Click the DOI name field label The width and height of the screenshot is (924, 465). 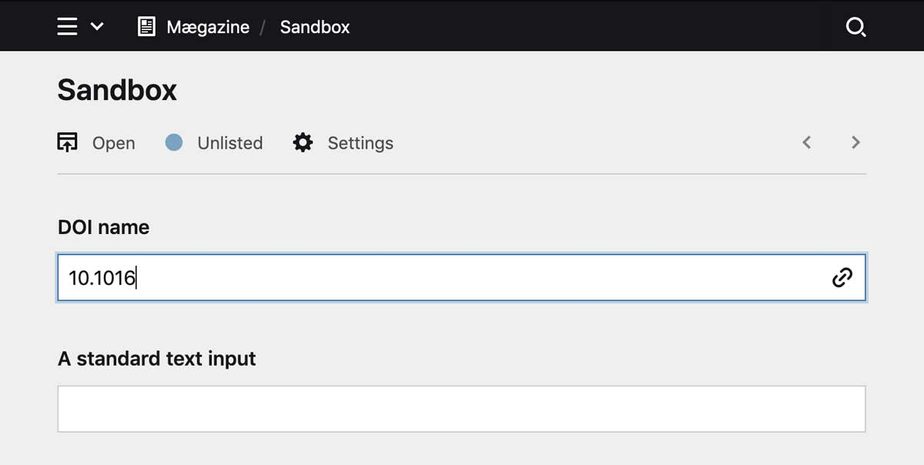[104, 228]
